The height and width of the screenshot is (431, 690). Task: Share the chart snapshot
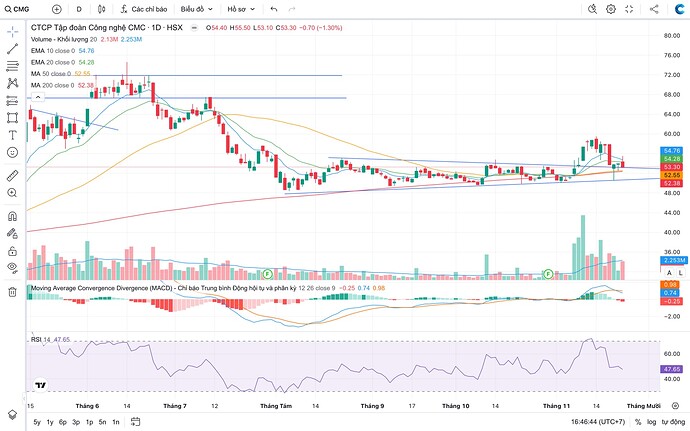[654, 9]
